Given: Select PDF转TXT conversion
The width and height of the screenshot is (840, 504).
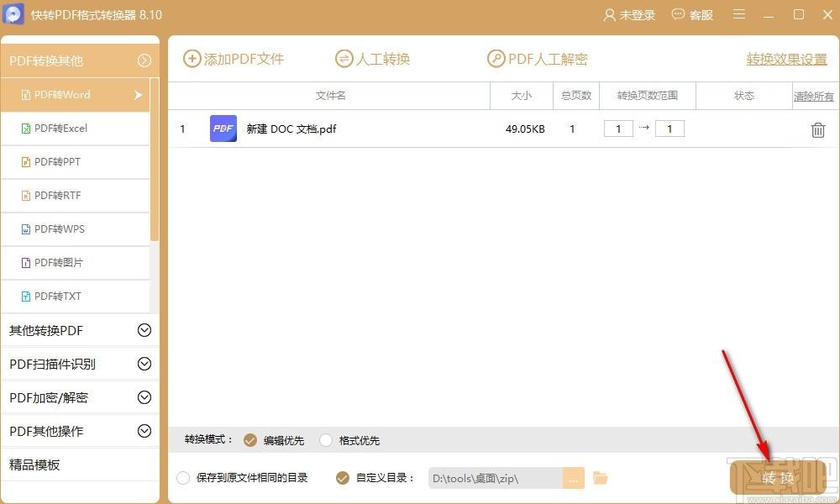Looking at the screenshot, I should 76,297.
